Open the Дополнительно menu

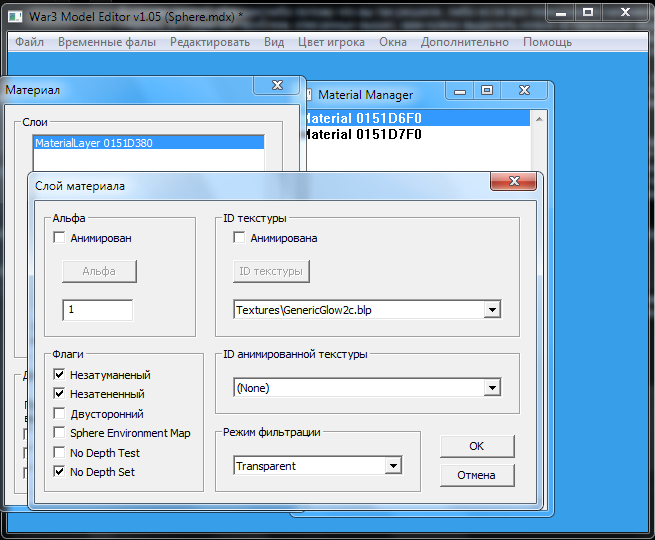coord(465,42)
